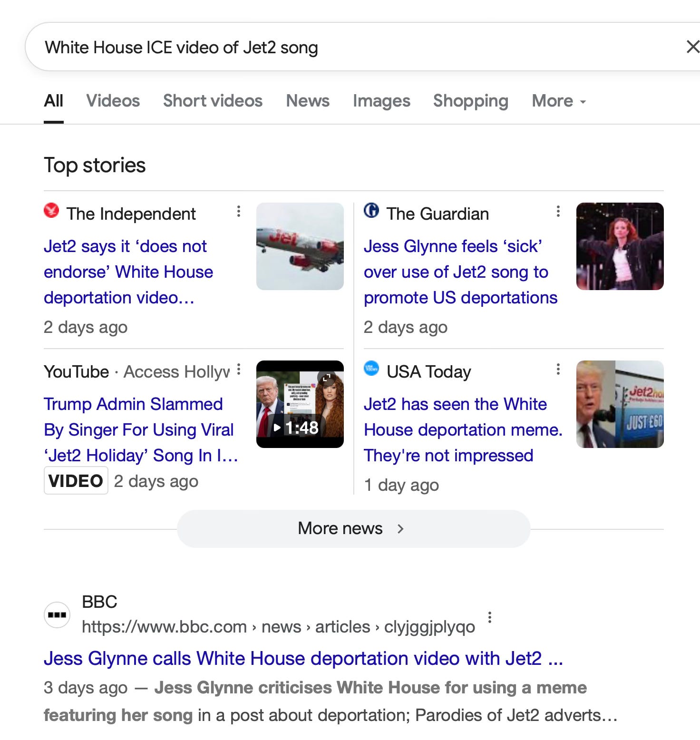The height and width of the screenshot is (740, 700).
Task: Click the BBC URL breadcrumb text
Action: pyautogui.click(x=278, y=627)
